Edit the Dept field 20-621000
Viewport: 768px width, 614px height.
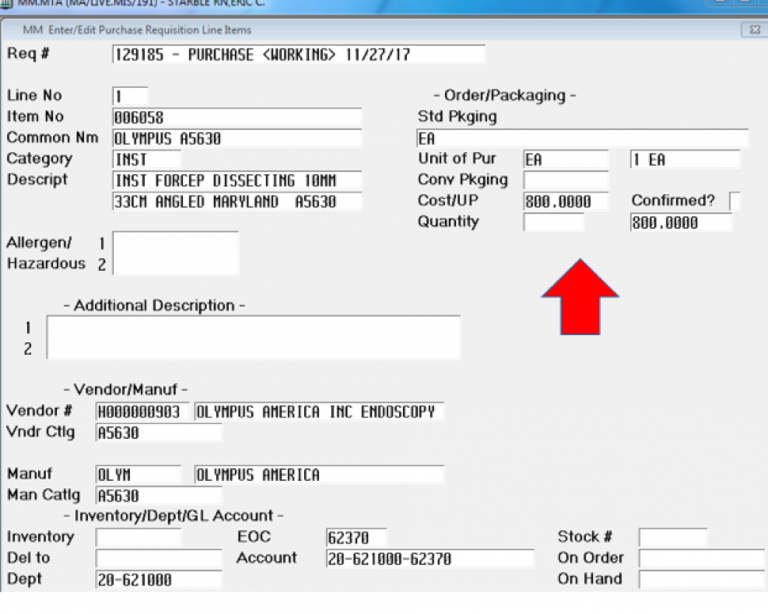pyautogui.click(x=159, y=580)
